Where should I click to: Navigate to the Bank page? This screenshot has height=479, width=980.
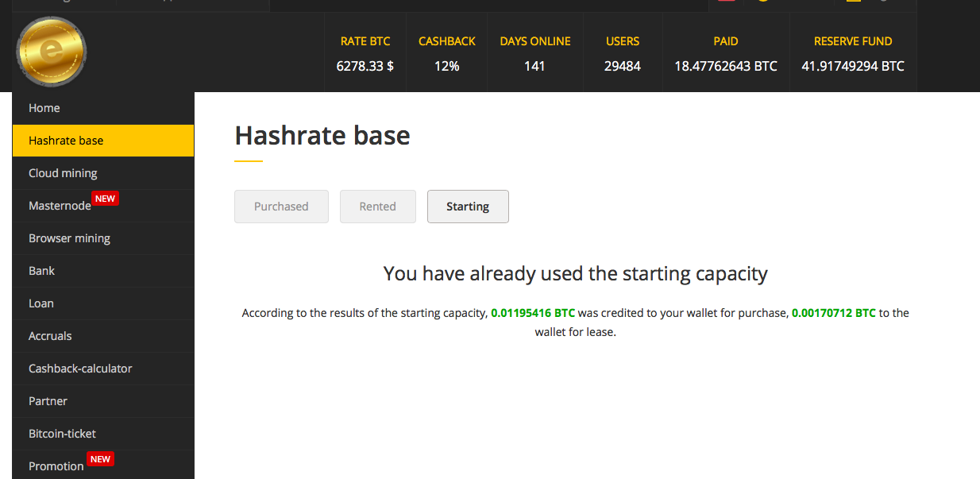(103, 271)
